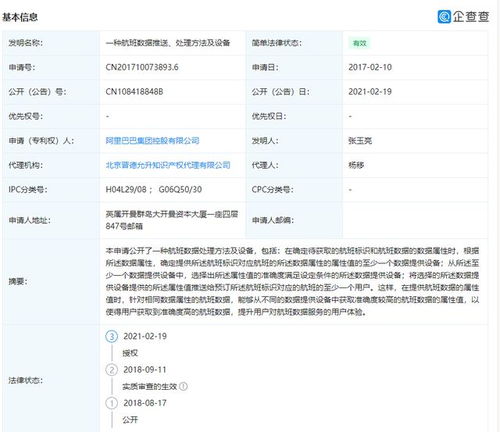The image size is (500, 432).
Task: Select application number CN201710073893.6
Action: [142, 67]
